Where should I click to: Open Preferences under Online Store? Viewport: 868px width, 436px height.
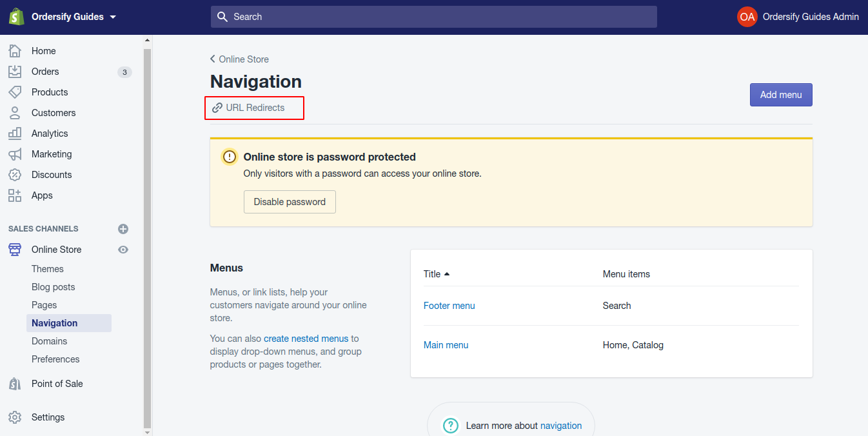point(55,359)
